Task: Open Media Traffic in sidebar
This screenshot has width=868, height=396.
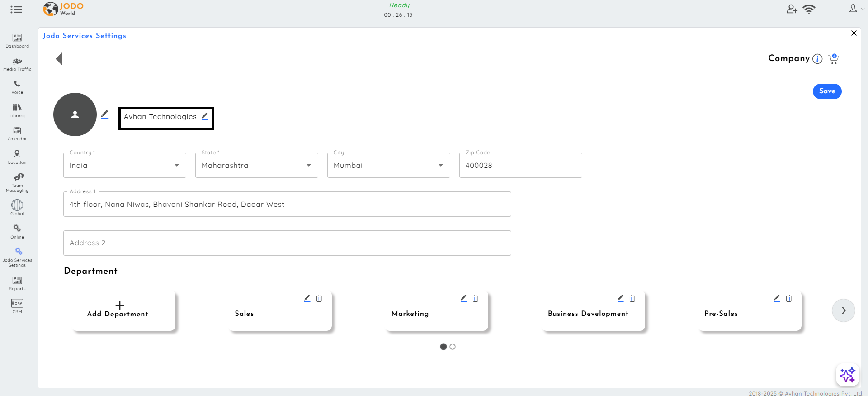Action: coord(17,64)
